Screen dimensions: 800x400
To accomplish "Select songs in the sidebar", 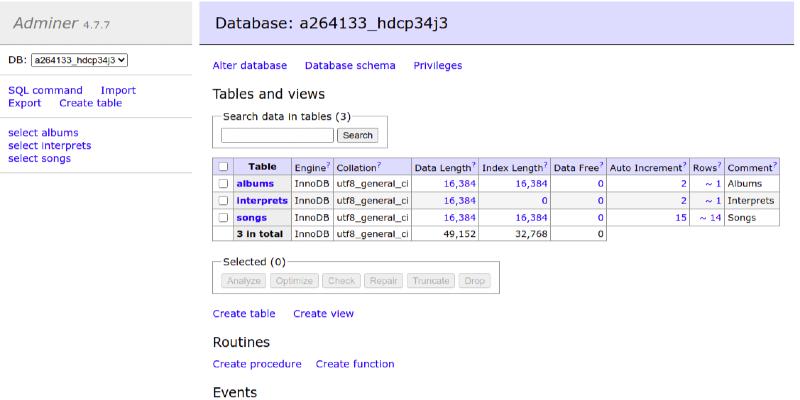I will pos(40,158).
